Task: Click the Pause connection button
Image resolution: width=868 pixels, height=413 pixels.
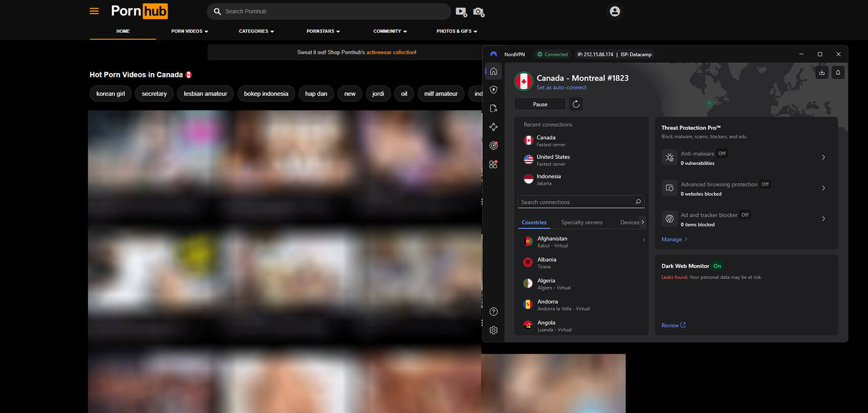Action: pos(540,104)
